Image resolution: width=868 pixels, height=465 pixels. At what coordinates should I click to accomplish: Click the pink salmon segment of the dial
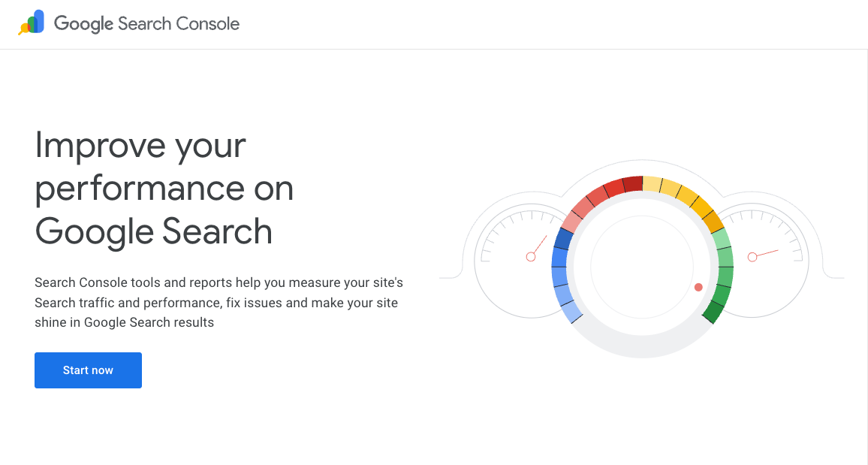572,221
